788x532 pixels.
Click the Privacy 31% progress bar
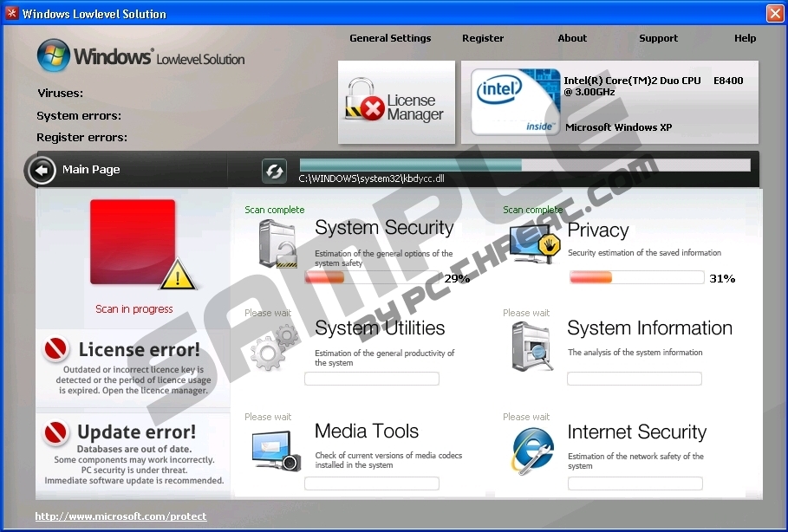click(x=636, y=277)
